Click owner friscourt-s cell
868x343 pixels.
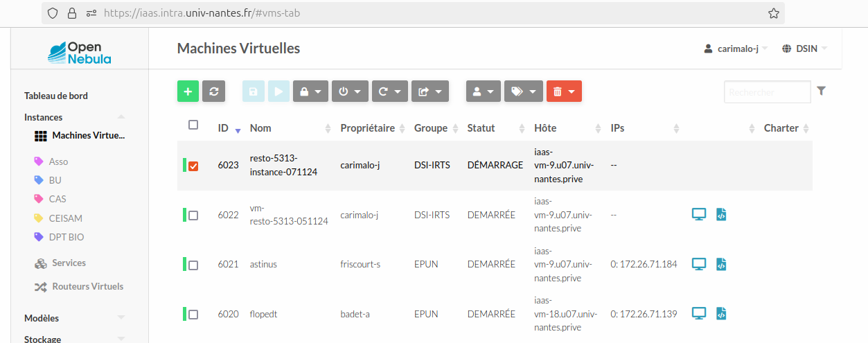(x=360, y=264)
